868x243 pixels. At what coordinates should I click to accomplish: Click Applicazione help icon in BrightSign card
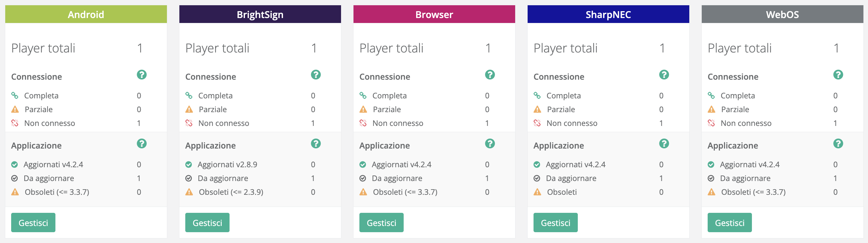pos(316,144)
